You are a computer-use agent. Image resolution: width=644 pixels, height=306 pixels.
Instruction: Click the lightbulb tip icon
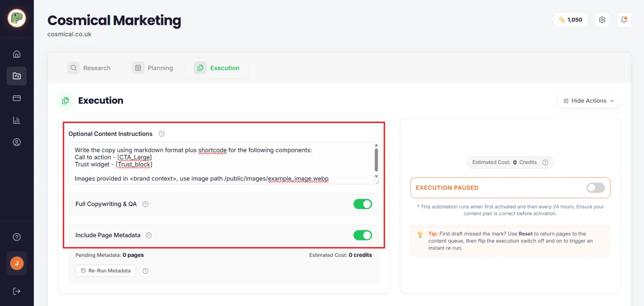pos(420,234)
